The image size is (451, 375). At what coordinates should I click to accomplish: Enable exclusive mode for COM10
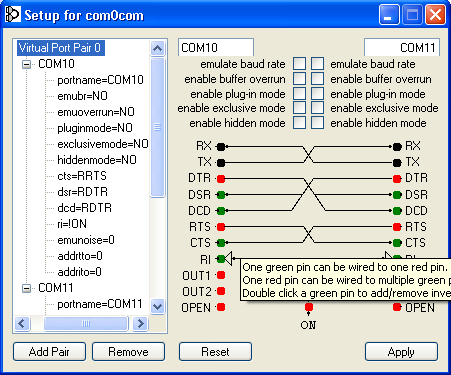(299, 108)
